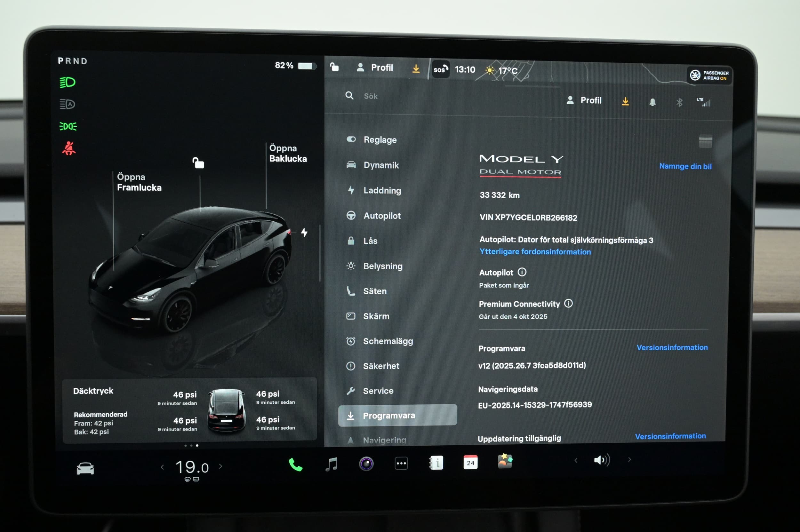Open notifications bell
Viewport: 800px width, 532px height.
tap(652, 102)
